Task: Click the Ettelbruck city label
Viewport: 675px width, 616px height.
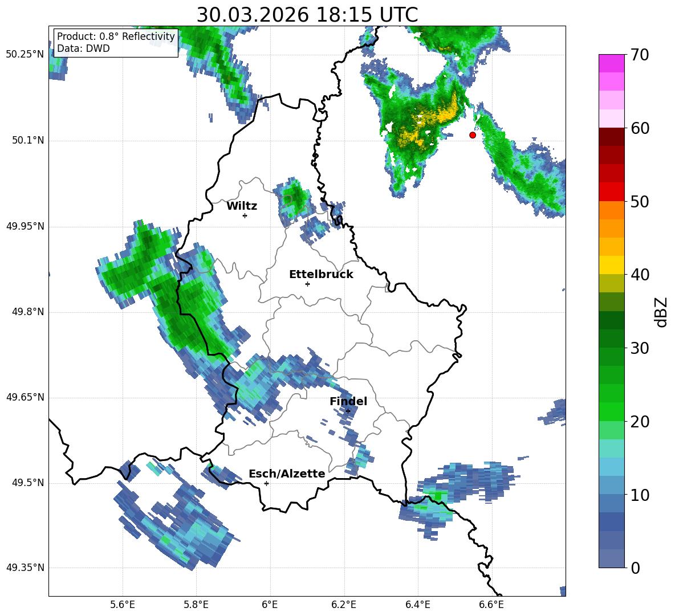Action: pyautogui.click(x=321, y=275)
